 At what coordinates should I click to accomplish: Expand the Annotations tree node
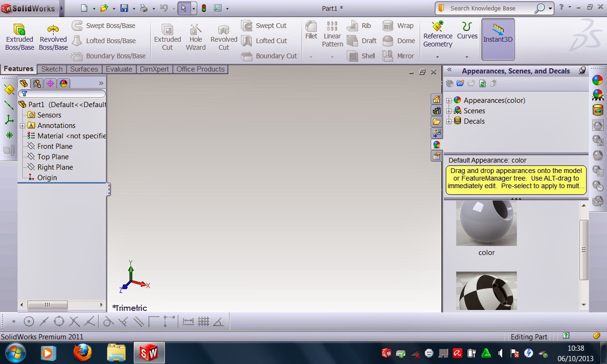point(22,126)
